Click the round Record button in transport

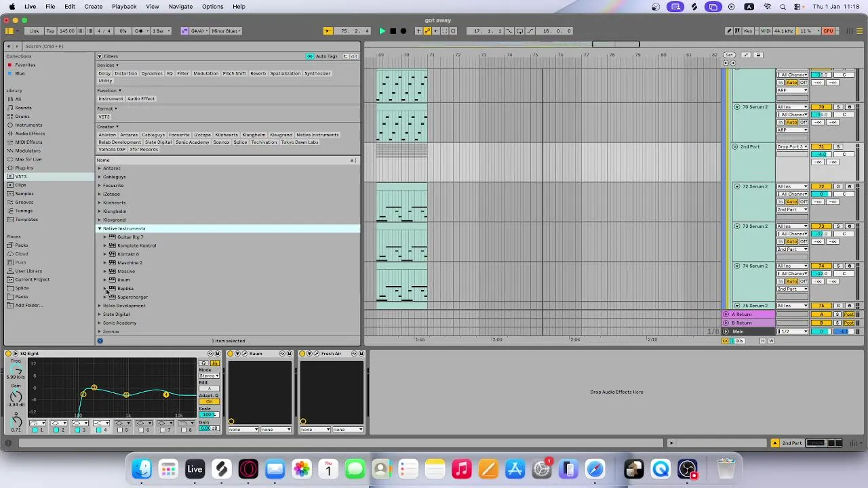403,30
